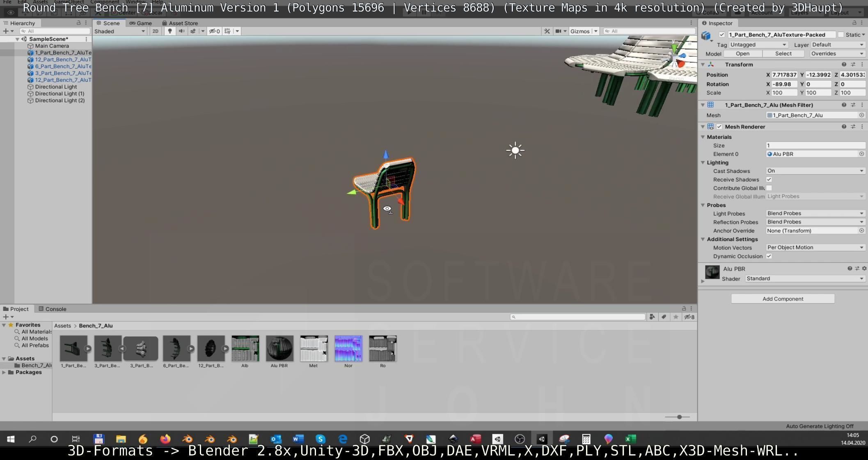868x460 pixels.
Task: Click the hidden items count icon in the Project panel
Action: pos(689,317)
